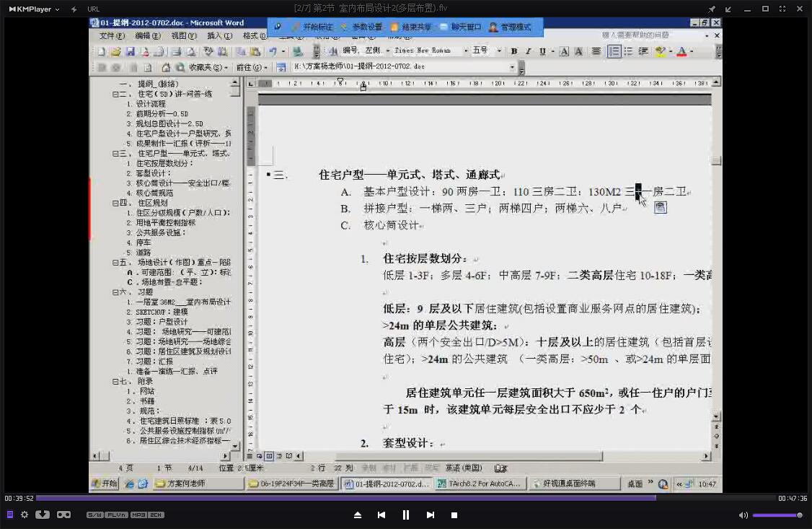812x529 pixels.
Task: Toggle Bold formatting
Action: (x=513, y=51)
